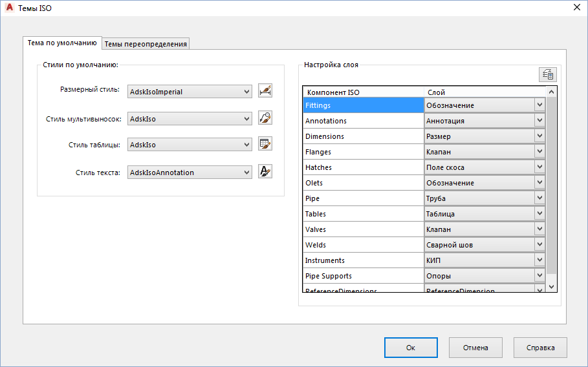Open the multileader style editor icon
Viewport: 588px width, 367px height.
(265, 118)
